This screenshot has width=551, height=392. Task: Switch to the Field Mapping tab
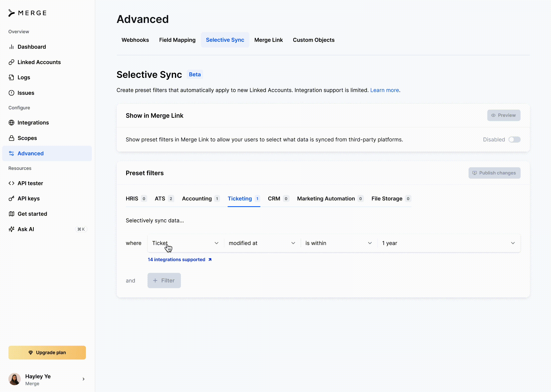click(x=177, y=40)
